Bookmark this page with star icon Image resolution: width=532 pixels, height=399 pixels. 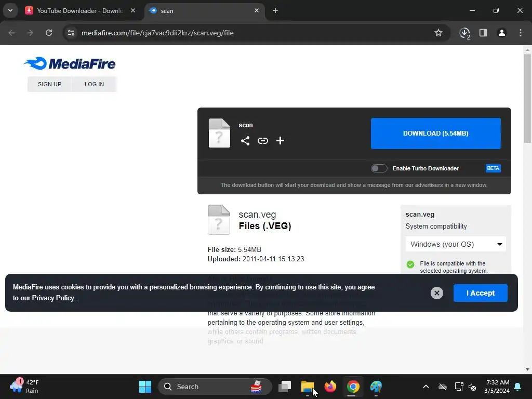(438, 33)
